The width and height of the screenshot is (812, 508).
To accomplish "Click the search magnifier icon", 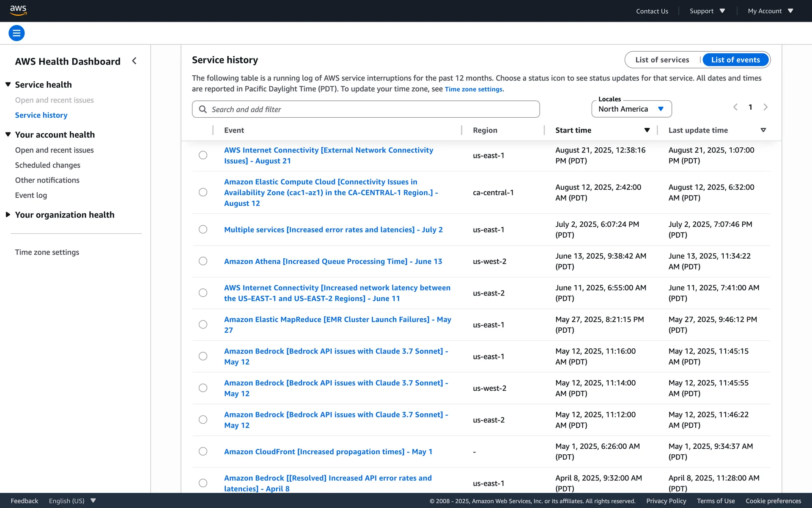I will (203, 109).
